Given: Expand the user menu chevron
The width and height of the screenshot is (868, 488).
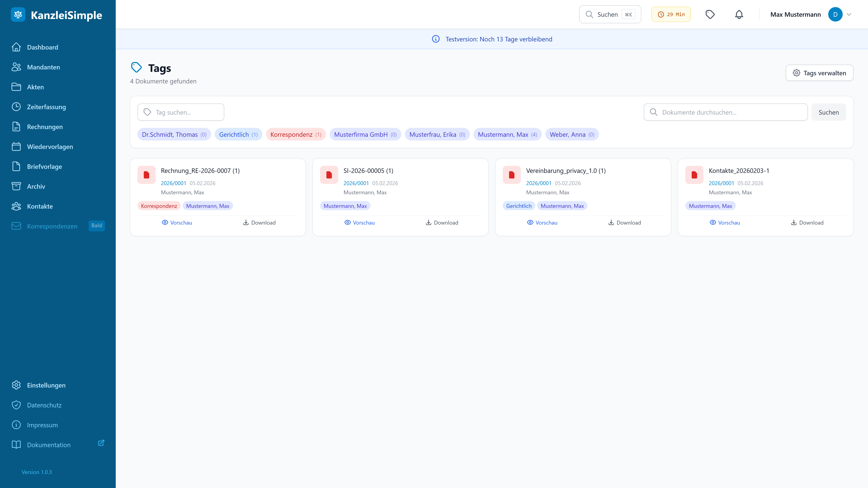Looking at the screenshot, I should pyautogui.click(x=849, y=14).
